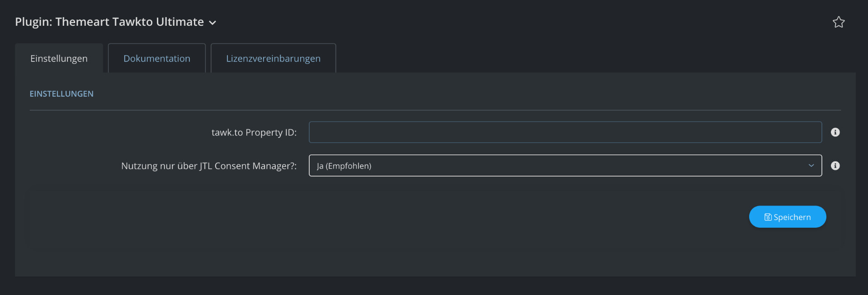
Task: Click the EINSTELLUNGEN section heading
Action: point(61,94)
